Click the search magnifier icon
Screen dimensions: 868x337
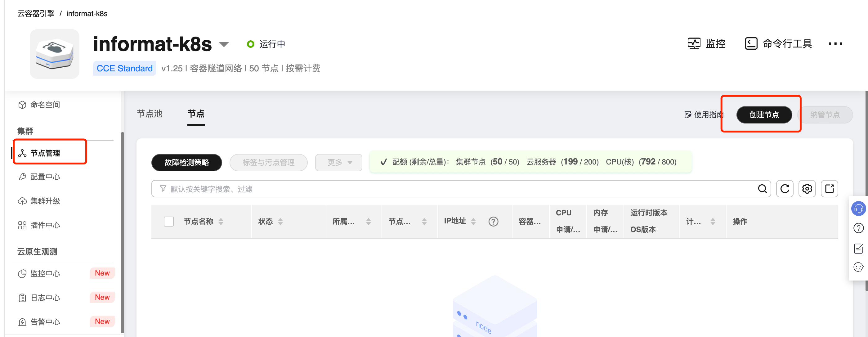[x=762, y=189]
